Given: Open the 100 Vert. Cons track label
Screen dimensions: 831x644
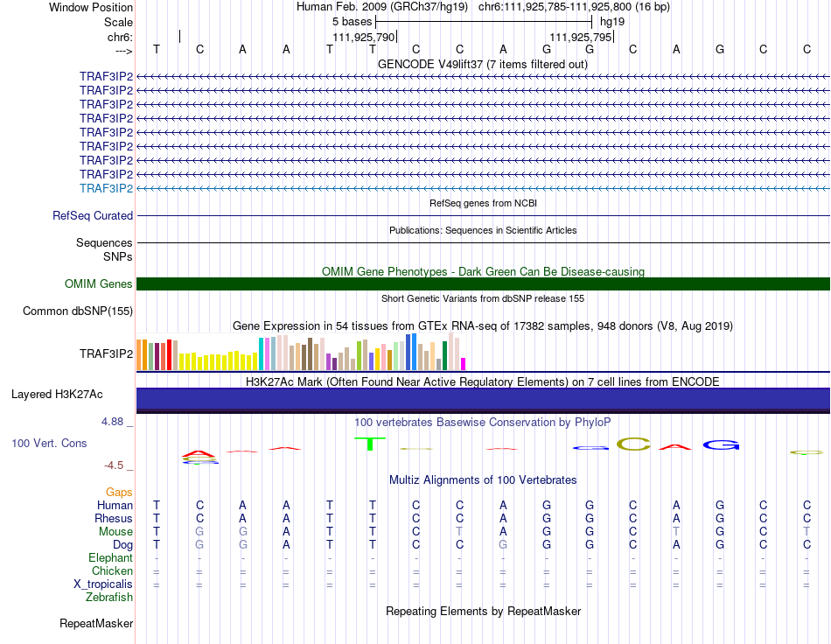Looking at the screenshot, I should tap(49, 443).
